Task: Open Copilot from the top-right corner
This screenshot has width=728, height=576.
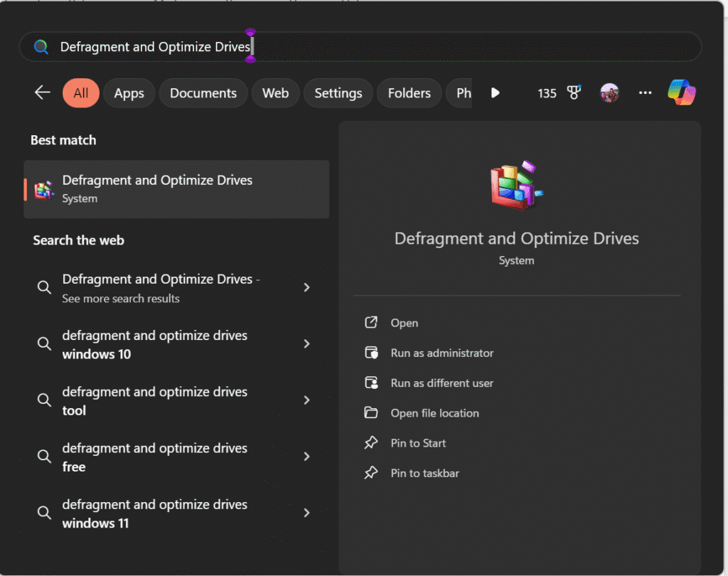Action: 682,92
